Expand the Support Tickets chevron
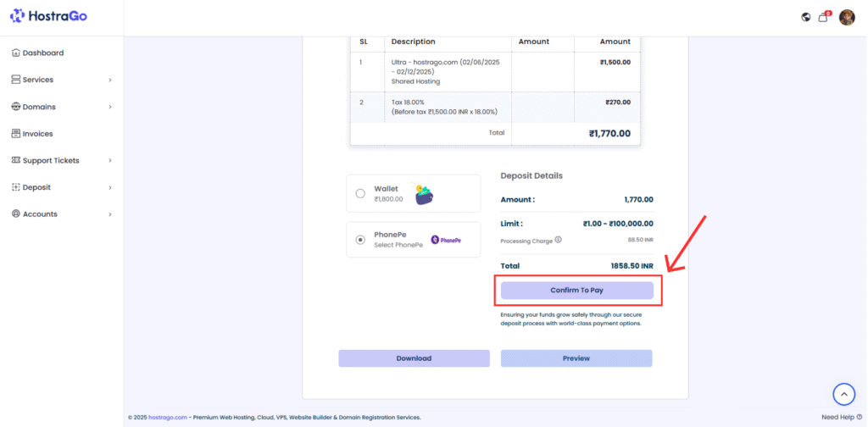The height and width of the screenshot is (427, 868). [110, 160]
